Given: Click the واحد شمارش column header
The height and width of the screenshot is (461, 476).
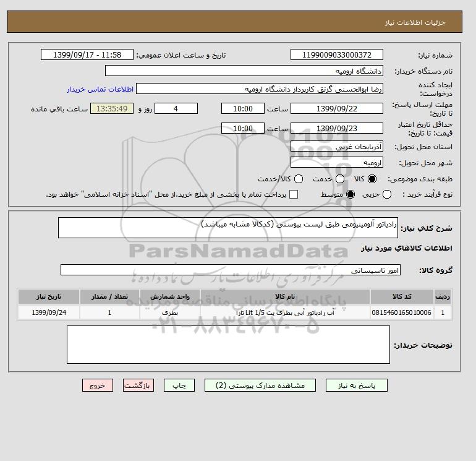Looking at the screenshot, I should [170, 296].
